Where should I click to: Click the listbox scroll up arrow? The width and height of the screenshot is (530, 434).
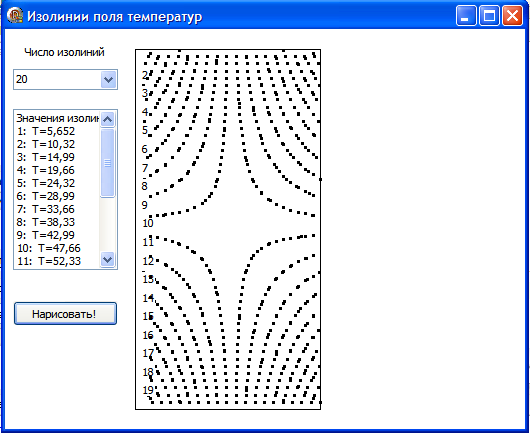(107, 119)
